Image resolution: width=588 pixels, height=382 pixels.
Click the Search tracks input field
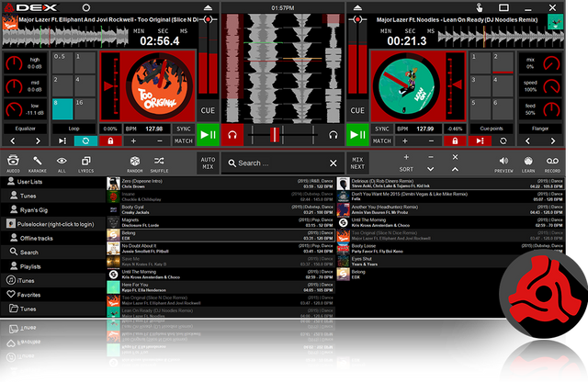[283, 163]
